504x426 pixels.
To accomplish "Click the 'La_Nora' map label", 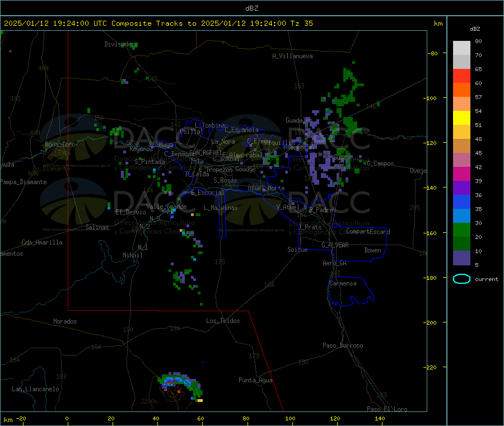I will point(223,142).
